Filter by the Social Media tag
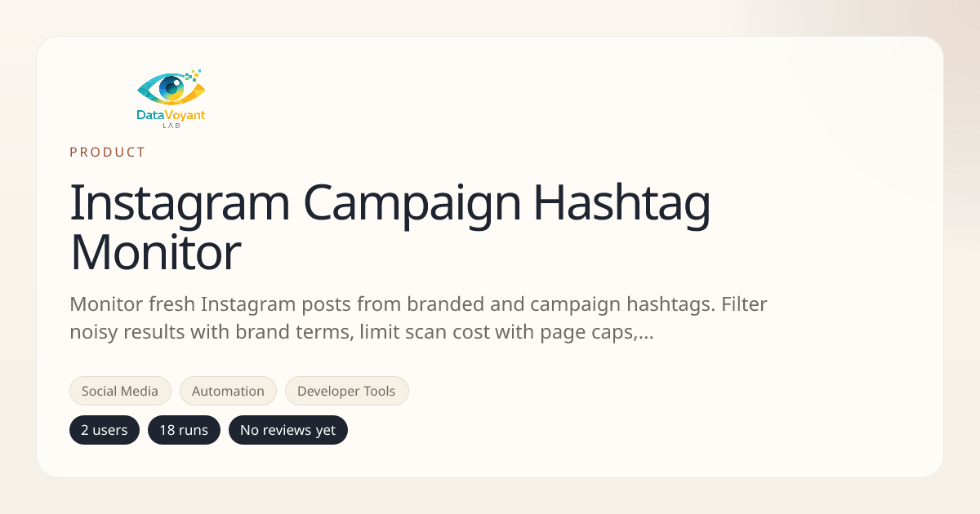Screen dimensions: 980x514 [120, 391]
